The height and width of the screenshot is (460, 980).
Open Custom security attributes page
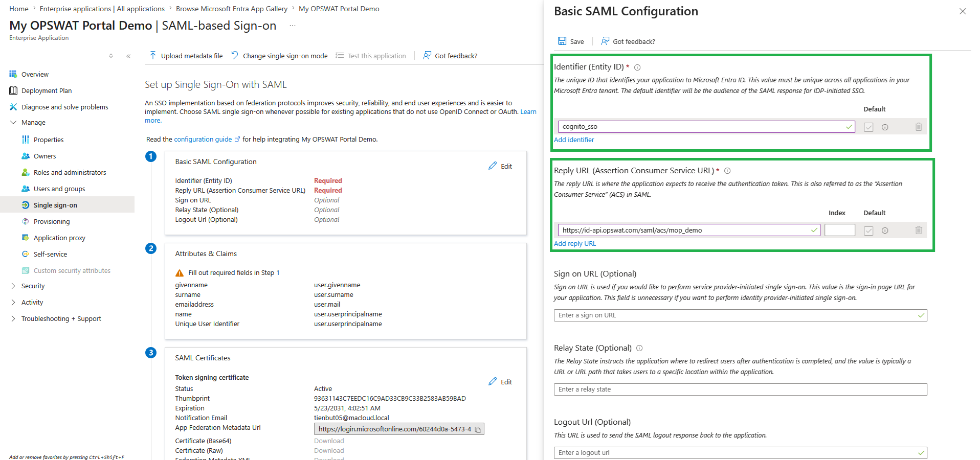point(72,270)
